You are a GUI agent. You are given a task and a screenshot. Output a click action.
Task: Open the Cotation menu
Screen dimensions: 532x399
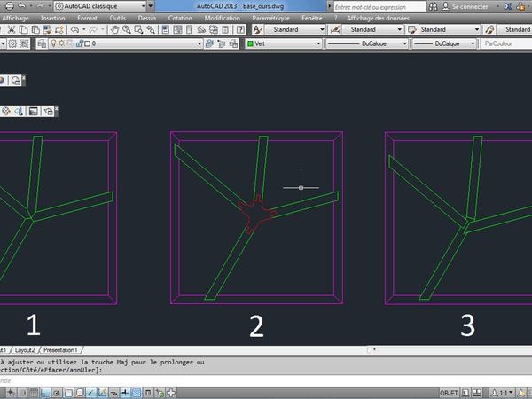pos(180,18)
